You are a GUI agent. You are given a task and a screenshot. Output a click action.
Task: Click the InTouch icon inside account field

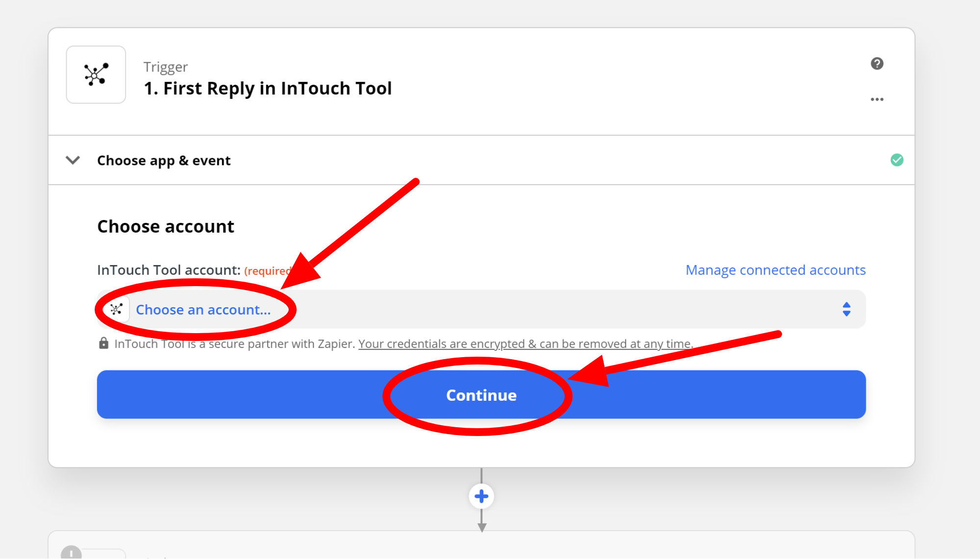click(x=116, y=309)
